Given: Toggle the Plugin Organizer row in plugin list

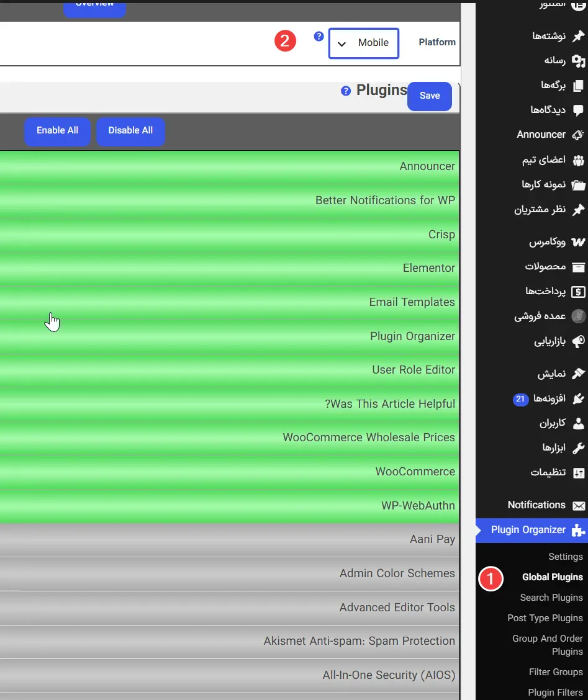Looking at the screenshot, I should (x=229, y=336).
